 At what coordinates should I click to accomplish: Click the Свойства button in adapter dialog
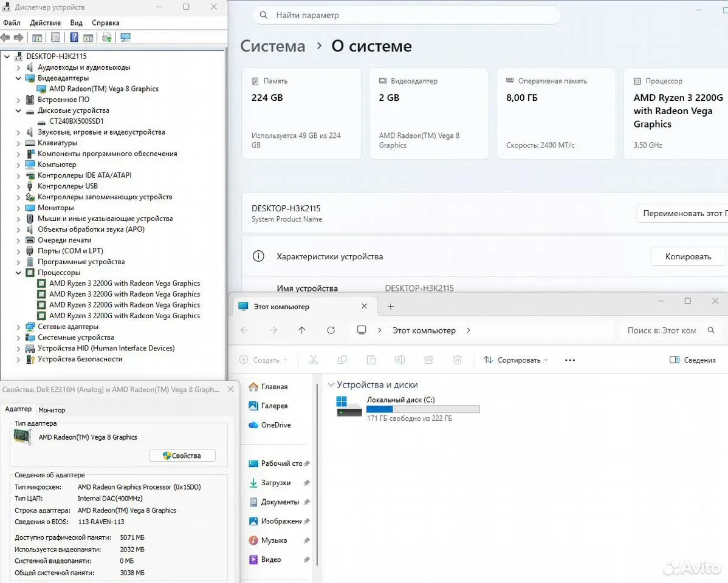pyautogui.click(x=182, y=455)
